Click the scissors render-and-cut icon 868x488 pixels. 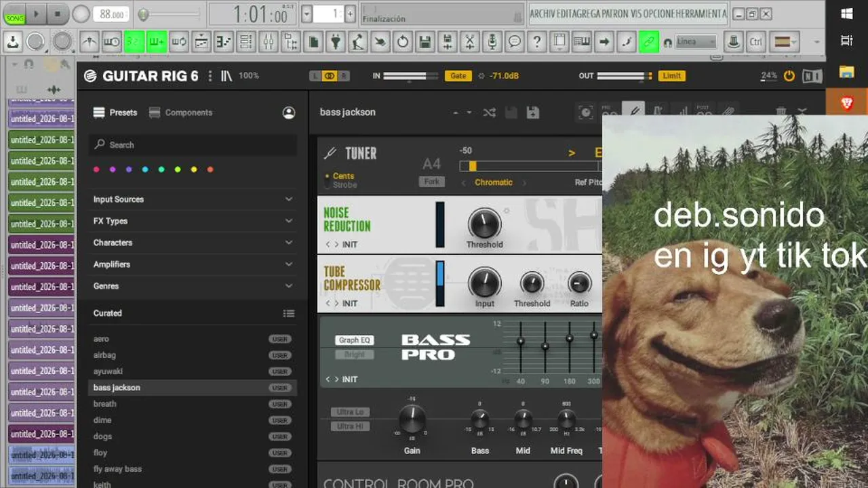click(x=470, y=42)
